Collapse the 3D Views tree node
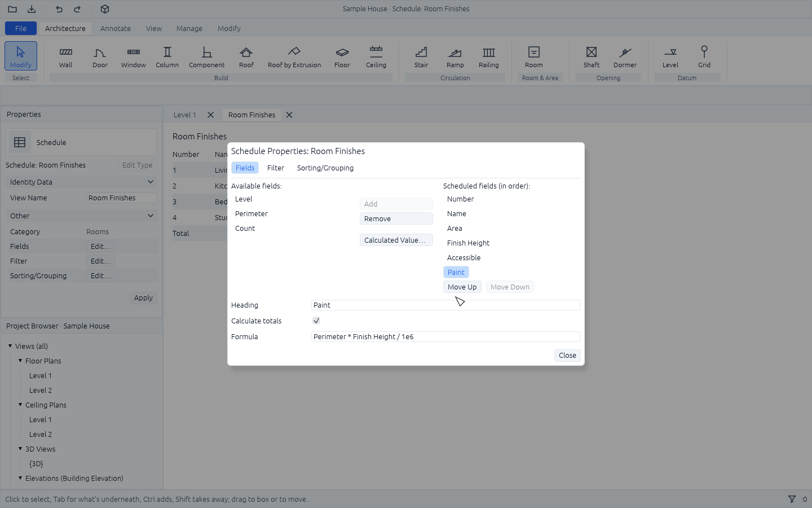The height and width of the screenshot is (508, 812). point(20,449)
